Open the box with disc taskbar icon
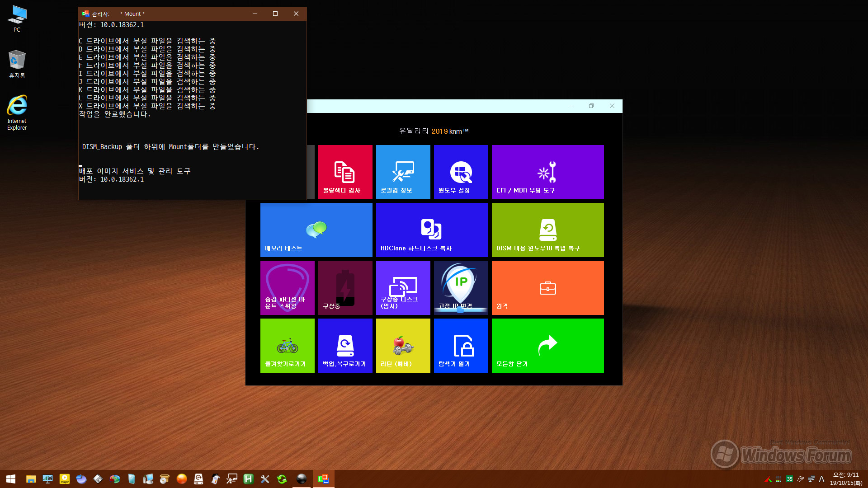The height and width of the screenshot is (488, 868). 165,479
